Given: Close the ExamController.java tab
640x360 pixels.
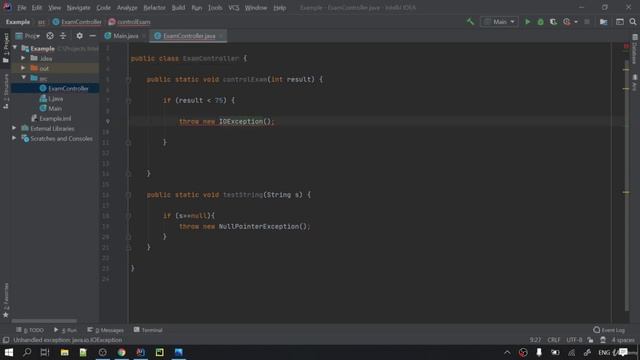Looking at the screenshot, I should (x=221, y=36).
